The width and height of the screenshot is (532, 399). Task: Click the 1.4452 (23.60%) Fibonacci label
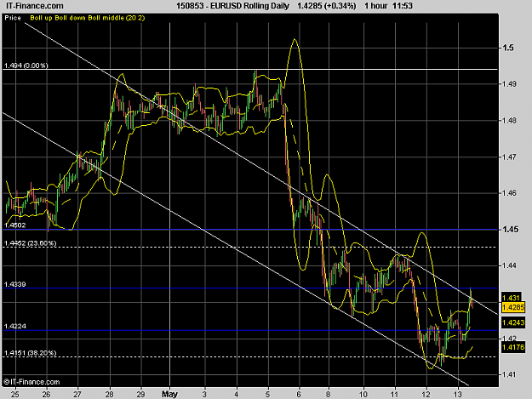pyautogui.click(x=30, y=243)
